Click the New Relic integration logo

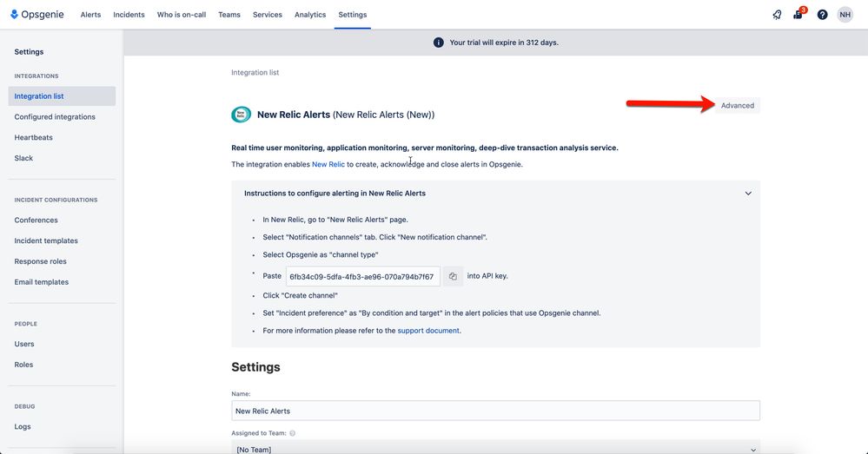point(241,115)
